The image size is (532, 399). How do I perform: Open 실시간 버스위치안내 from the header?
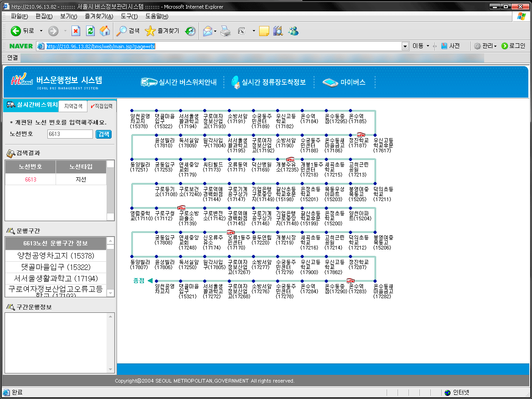click(x=179, y=82)
